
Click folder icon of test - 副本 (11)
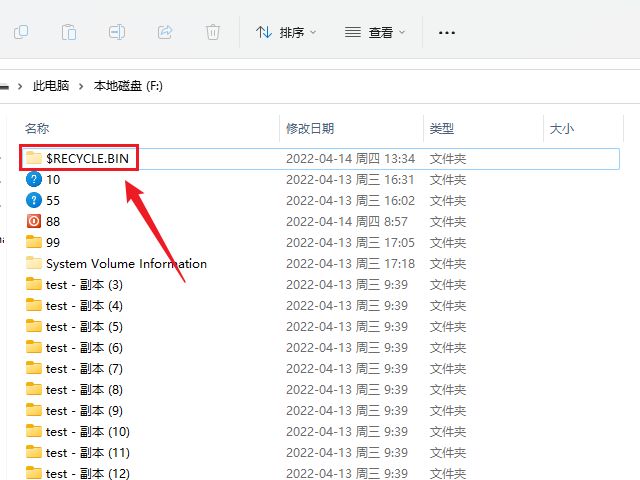coord(34,452)
